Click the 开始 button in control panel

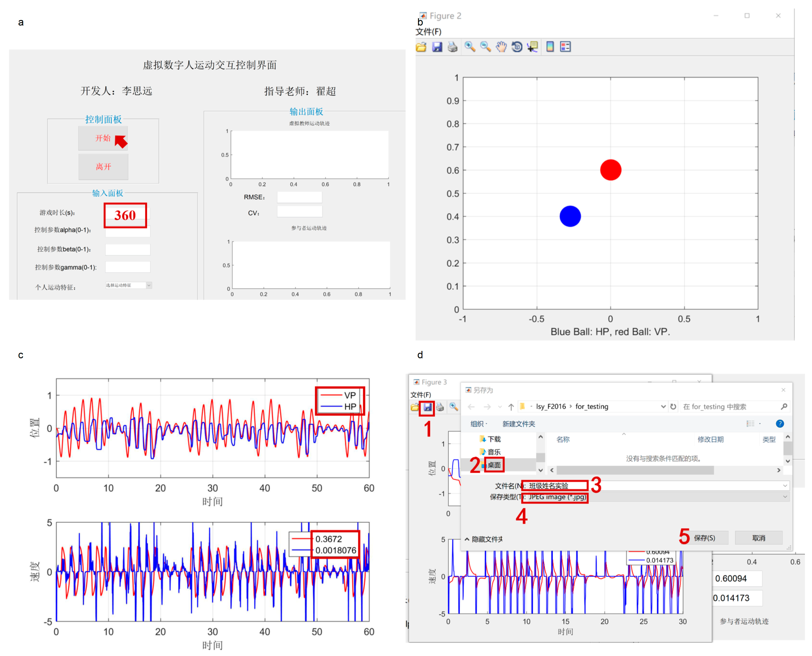(103, 138)
